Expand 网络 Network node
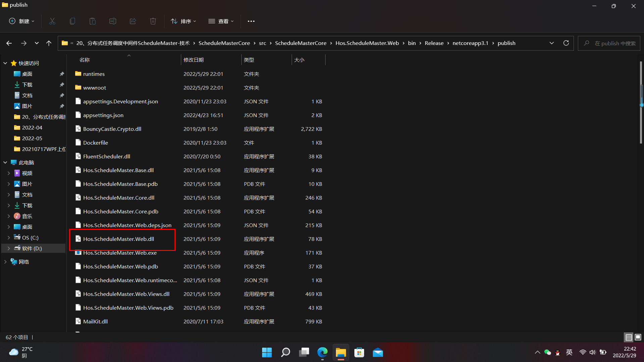Image resolution: width=644 pixels, height=362 pixels. click(5, 262)
